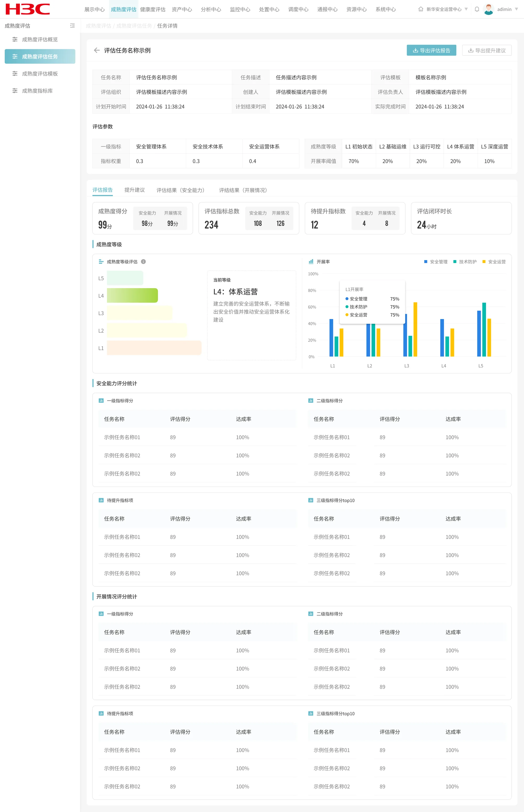Click the 开展率 bar chart icon

pyautogui.click(x=311, y=262)
